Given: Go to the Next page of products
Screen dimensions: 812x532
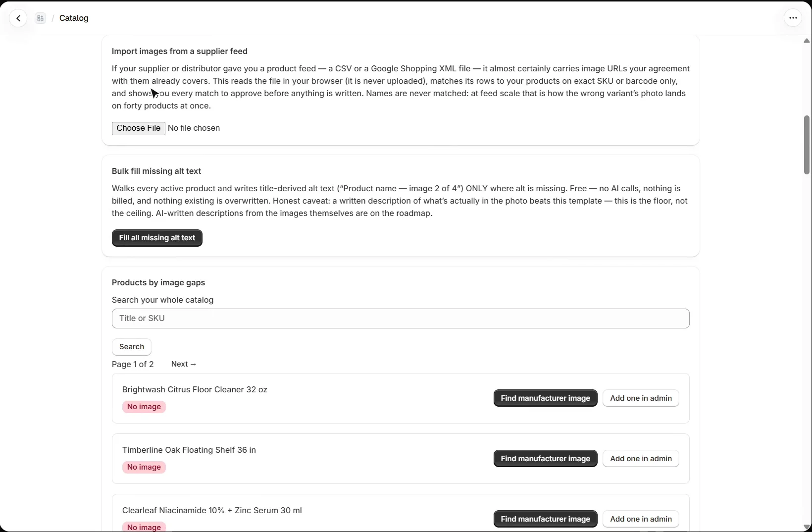Looking at the screenshot, I should click(x=184, y=364).
